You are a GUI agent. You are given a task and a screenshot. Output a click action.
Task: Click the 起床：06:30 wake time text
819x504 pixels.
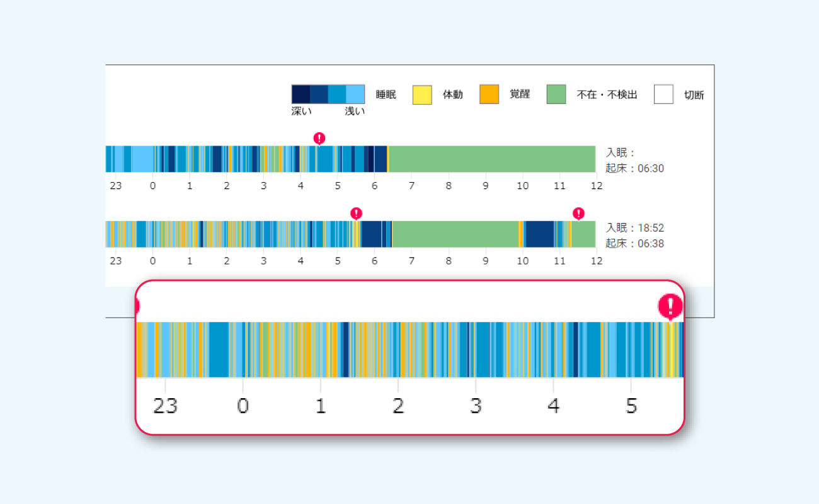[x=634, y=168]
